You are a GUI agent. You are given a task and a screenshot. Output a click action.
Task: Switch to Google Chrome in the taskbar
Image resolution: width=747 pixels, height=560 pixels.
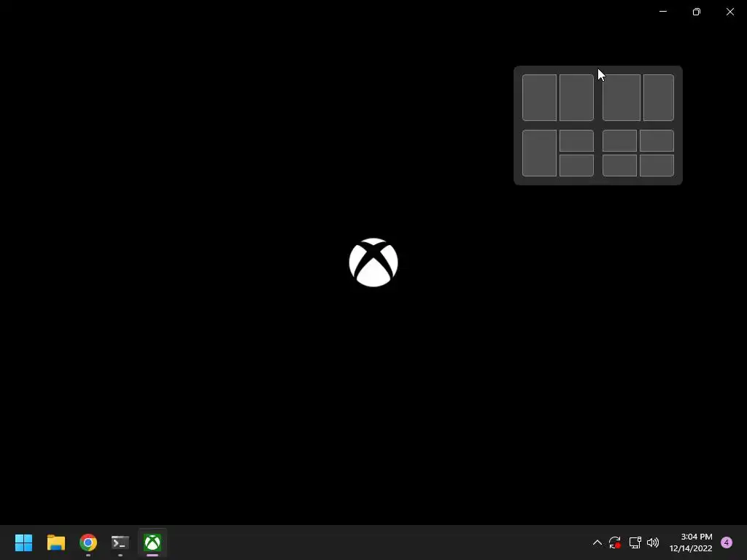point(88,542)
